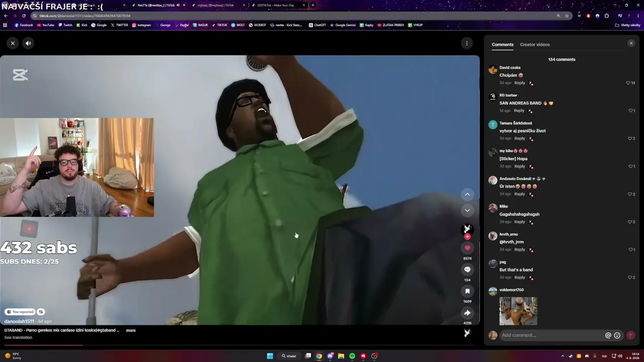Share the video with the arrow icon

click(467, 313)
